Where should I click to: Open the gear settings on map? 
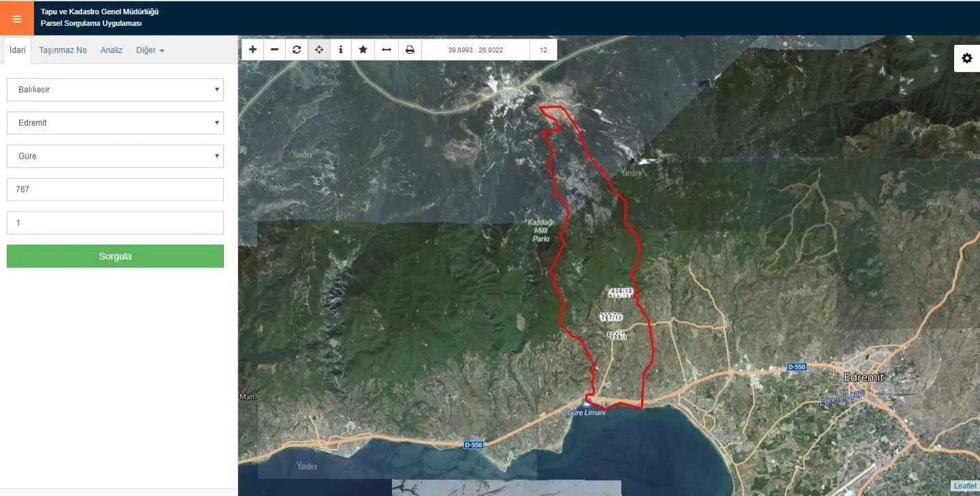[x=967, y=59]
